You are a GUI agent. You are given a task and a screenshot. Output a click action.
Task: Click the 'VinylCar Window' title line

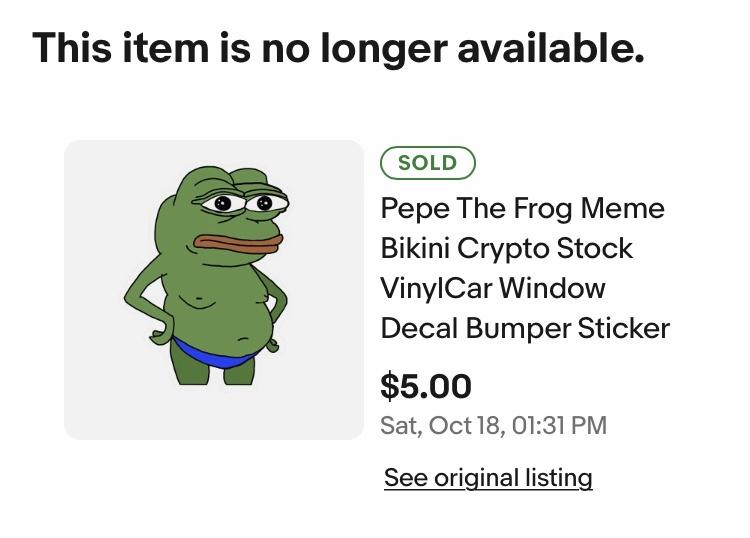(x=492, y=288)
